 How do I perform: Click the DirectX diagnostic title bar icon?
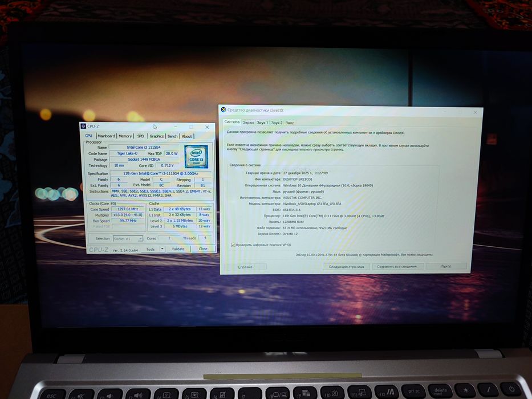[224, 109]
